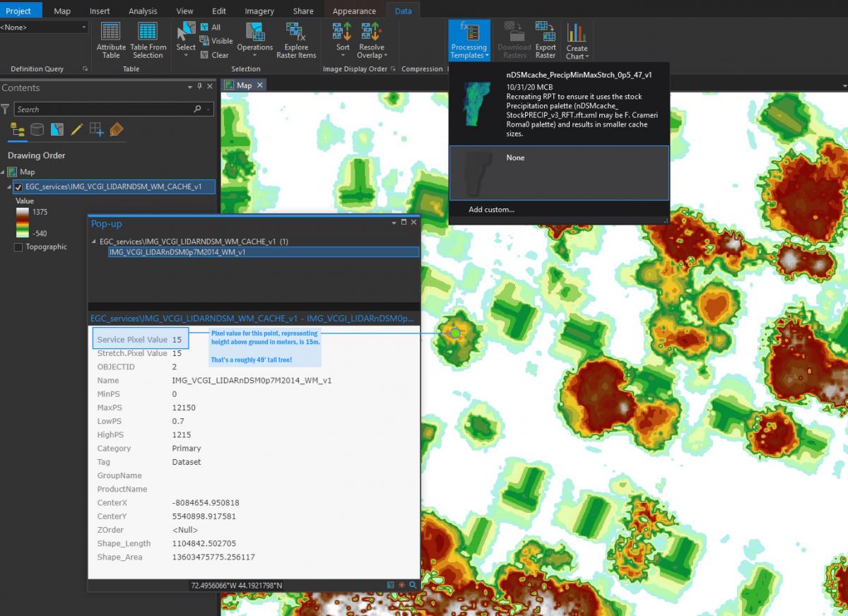Image resolution: width=848 pixels, height=616 pixels.
Task: Click the select feature icon in Pop-up footer
Action: [391, 585]
